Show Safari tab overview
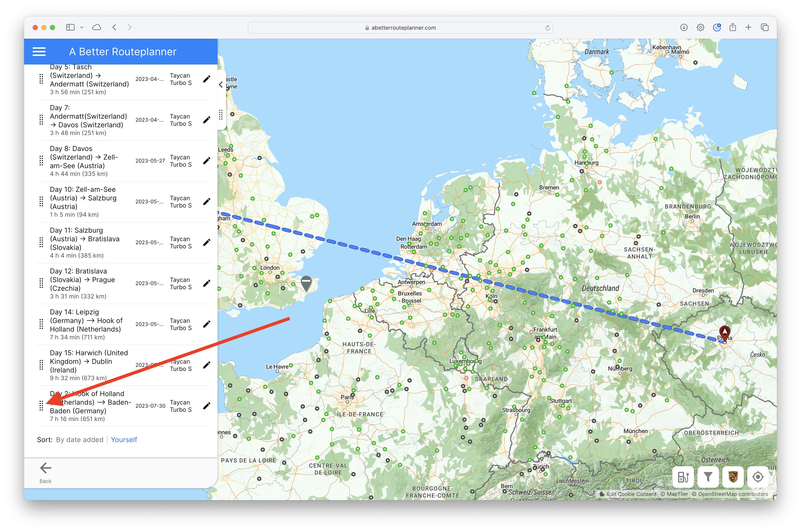Viewport: 801px width, 532px height. 765,28
